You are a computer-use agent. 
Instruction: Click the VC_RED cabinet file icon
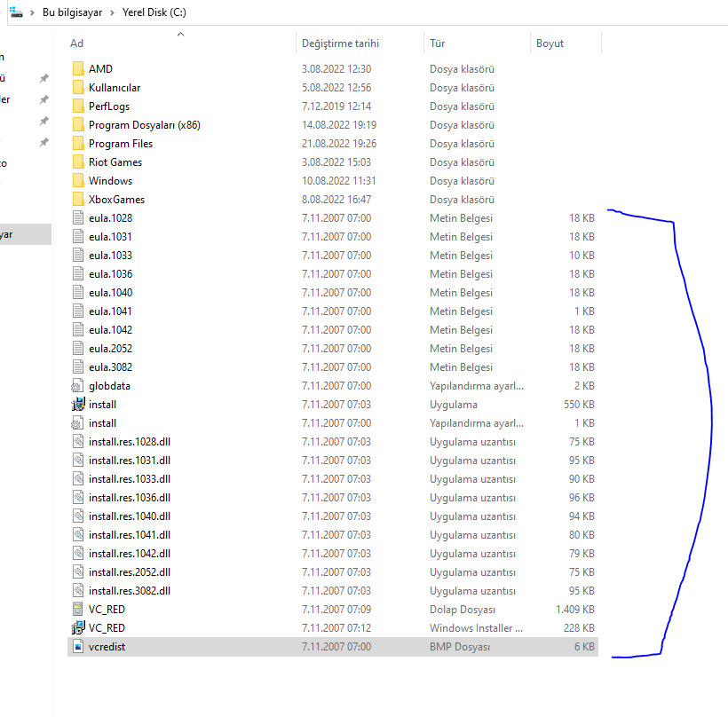tap(78, 609)
